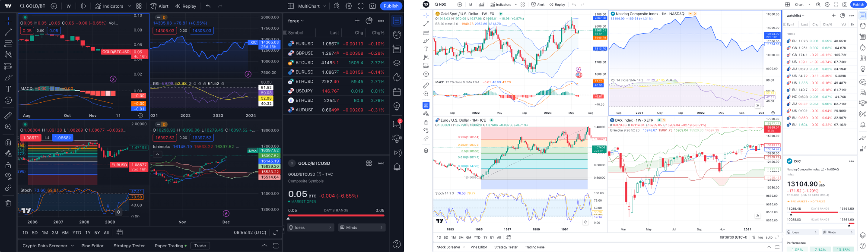Select the Text tool in the dark left toolbar
Screen dimensions: 868x252
click(x=8, y=89)
